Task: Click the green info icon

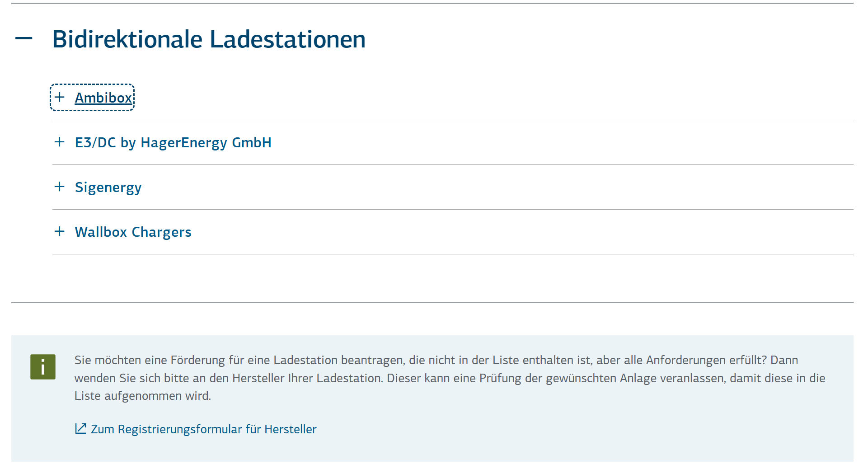Action: click(x=43, y=366)
